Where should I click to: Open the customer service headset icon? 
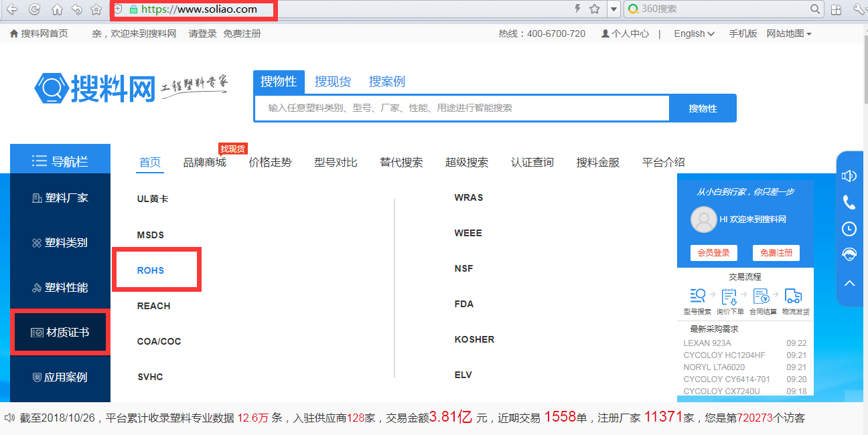click(849, 254)
